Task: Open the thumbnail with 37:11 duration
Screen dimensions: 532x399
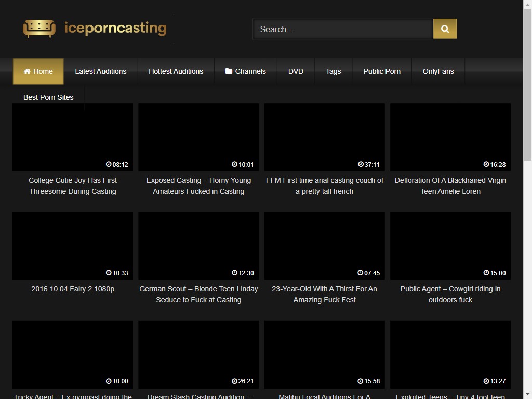Action: tap(324, 137)
